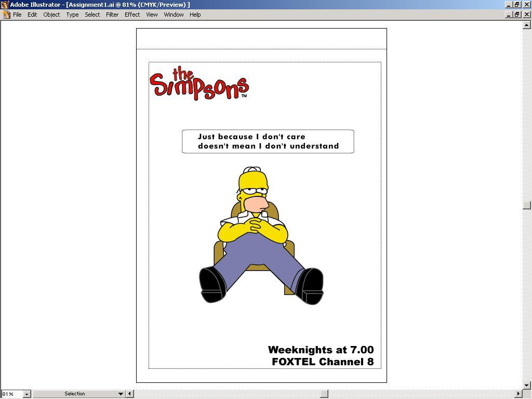Click the vertical scrollbar thumb
The height and width of the screenshot is (399, 532).
pyautogui.click(x=527, y=205)
